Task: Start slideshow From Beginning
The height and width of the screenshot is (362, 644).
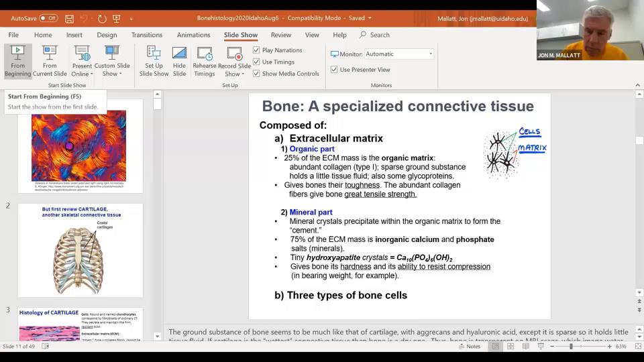Action: point(17,61)
